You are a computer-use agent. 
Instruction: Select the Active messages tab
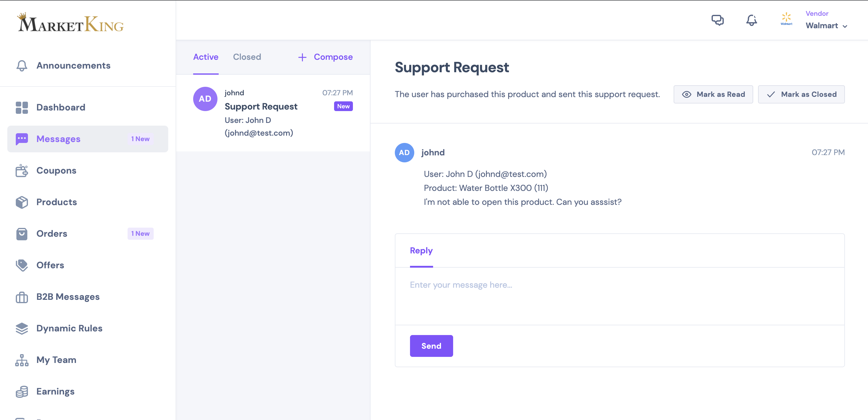[206, 57]
